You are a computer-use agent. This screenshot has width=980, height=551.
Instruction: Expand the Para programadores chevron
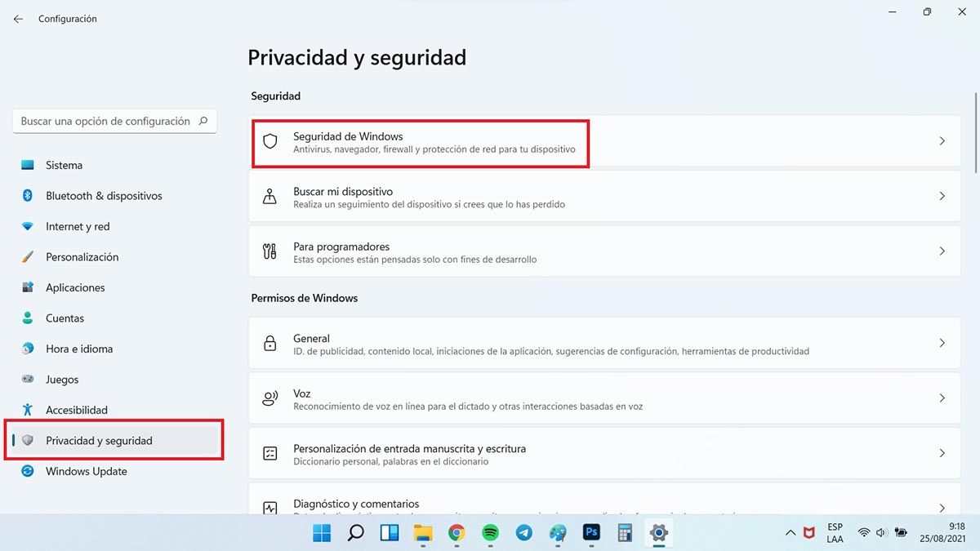(942, 251)
